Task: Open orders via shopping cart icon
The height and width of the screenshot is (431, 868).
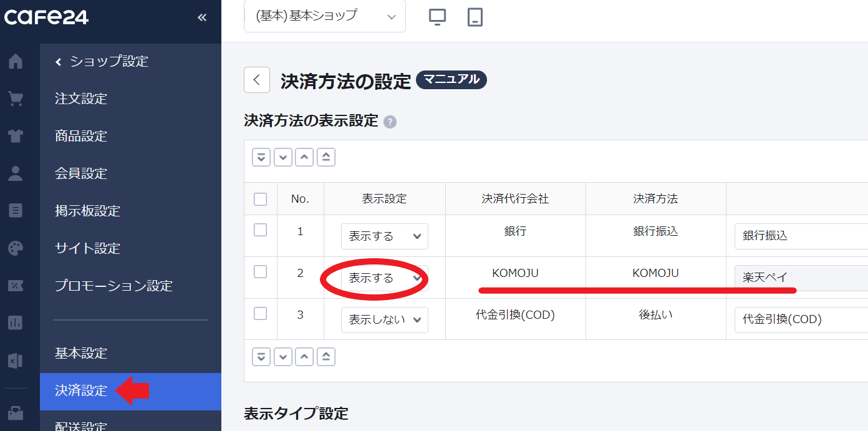Action: tap(15, 99)
